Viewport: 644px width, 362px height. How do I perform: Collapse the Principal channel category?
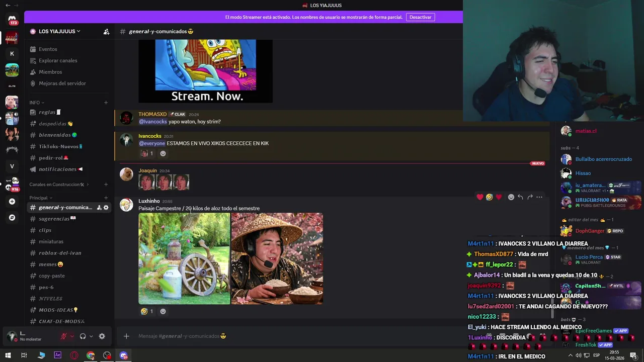[41, 198]
